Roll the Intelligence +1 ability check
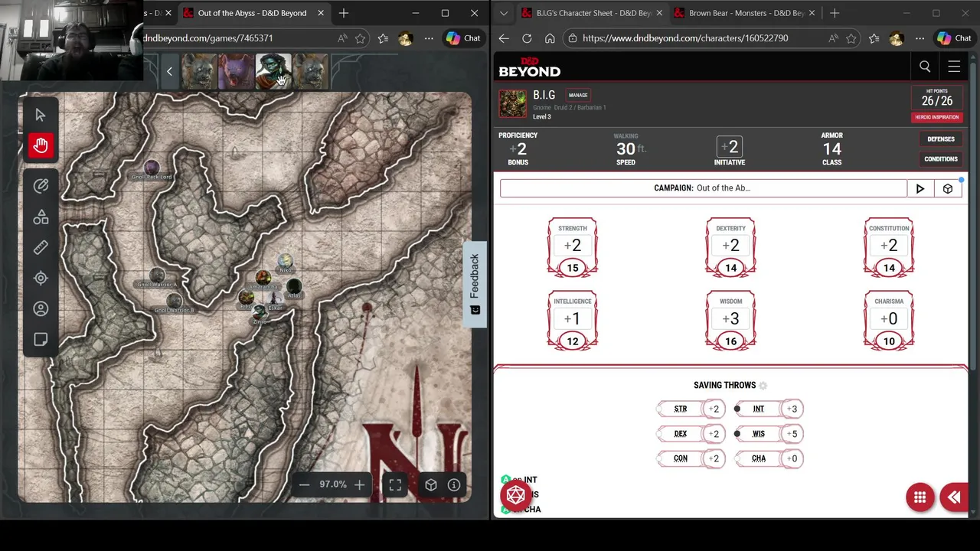This screenshot has height=551, width=980. pyautogui.click(x=573, y=318)
